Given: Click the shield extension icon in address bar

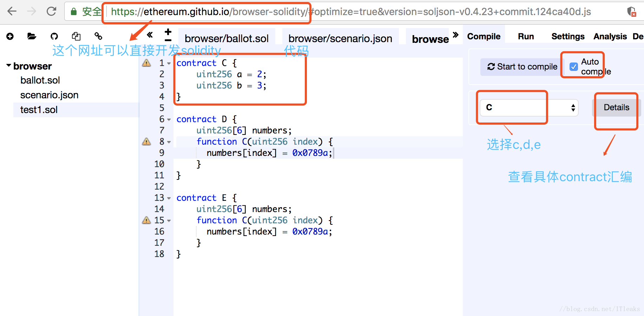Looking at the screenshot, I should (631, 12).
